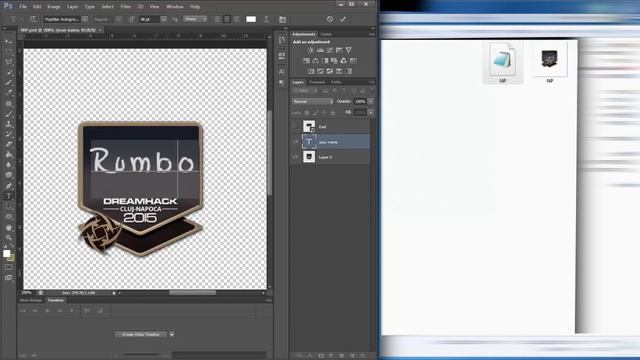Commit the current text edit checkmark
The height and width of the screenshot is (360, 640).
pos(343,19)
